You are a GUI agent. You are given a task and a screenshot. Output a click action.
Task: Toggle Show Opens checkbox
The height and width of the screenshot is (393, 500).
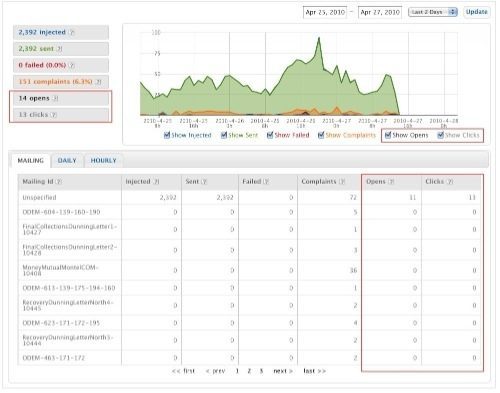pyautogui.click(x=388, y=135)
